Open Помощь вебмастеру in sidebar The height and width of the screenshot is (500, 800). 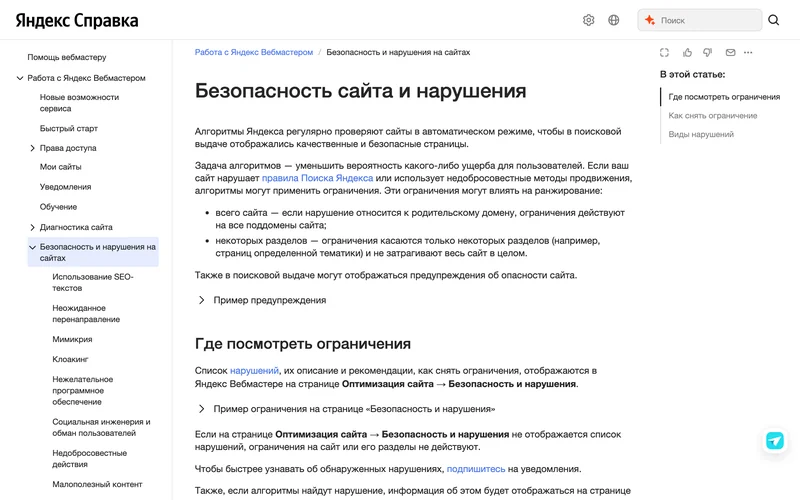(67, 57)
